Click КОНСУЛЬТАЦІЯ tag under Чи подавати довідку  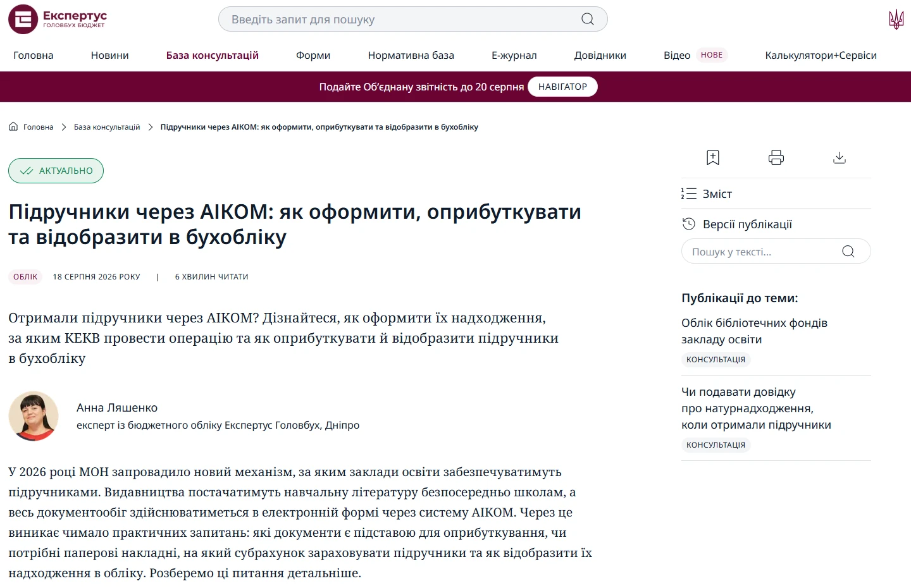coord(716,445)
